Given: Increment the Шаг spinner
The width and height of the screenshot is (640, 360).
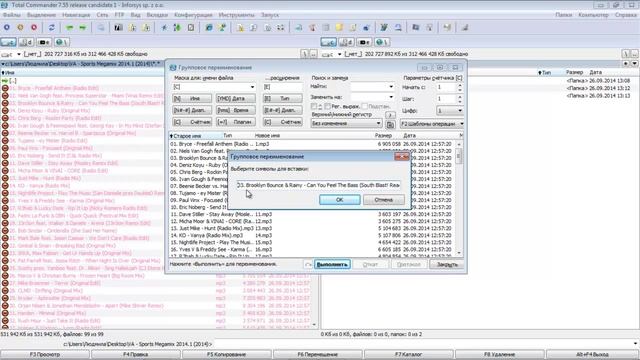Looking at the screenshot, I should click(460, 97).
